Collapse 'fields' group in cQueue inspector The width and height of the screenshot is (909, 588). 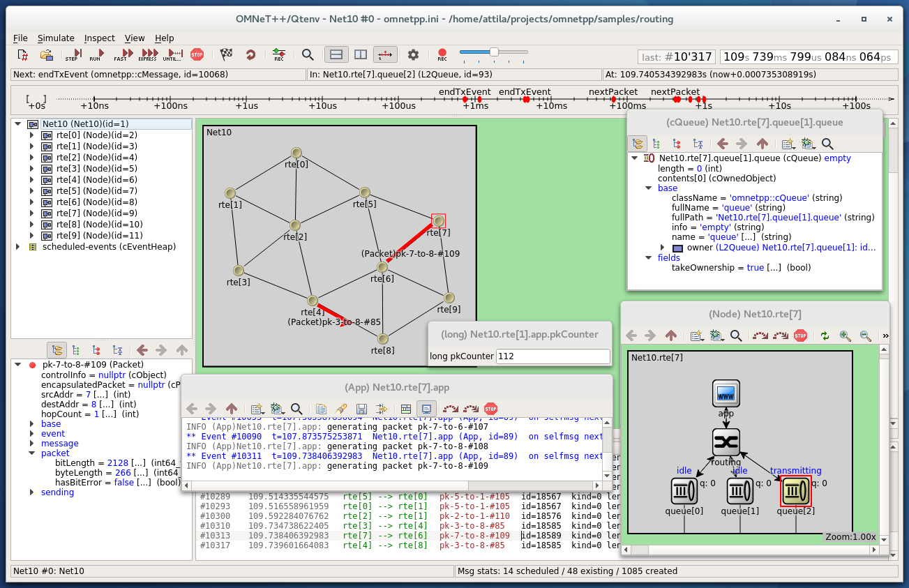coord(649,257)
